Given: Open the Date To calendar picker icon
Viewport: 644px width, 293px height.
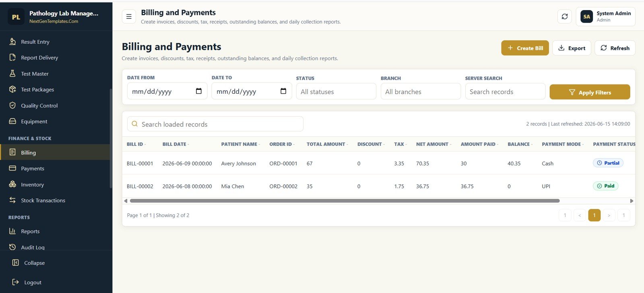Looking at the screenshot, I should tap(283, 91).
